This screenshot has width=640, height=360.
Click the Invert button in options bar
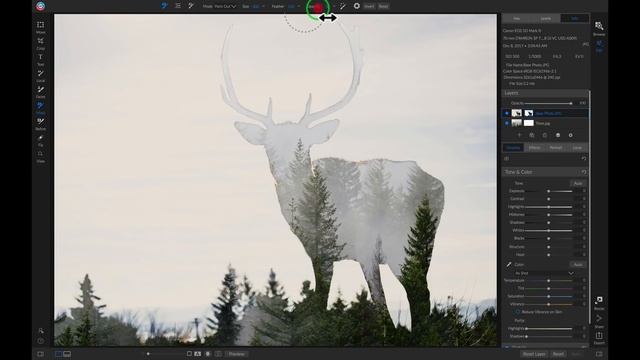tap(369, 6)
